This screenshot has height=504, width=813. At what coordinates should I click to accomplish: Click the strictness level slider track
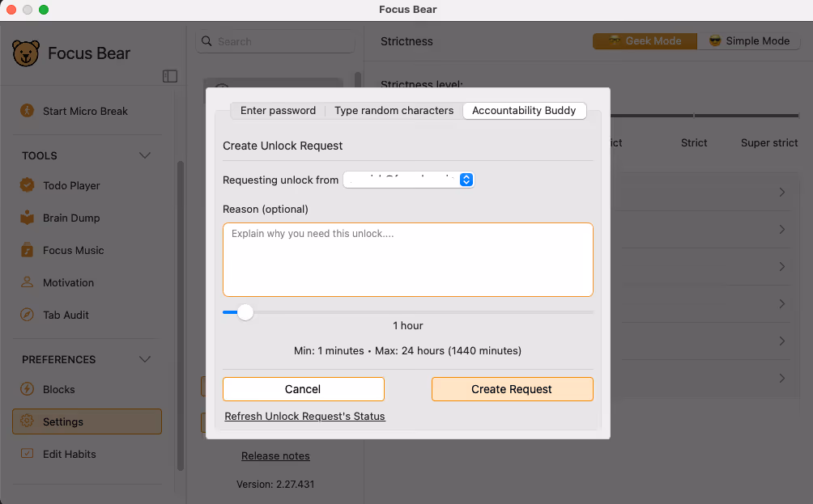click(x=704, y=115)
